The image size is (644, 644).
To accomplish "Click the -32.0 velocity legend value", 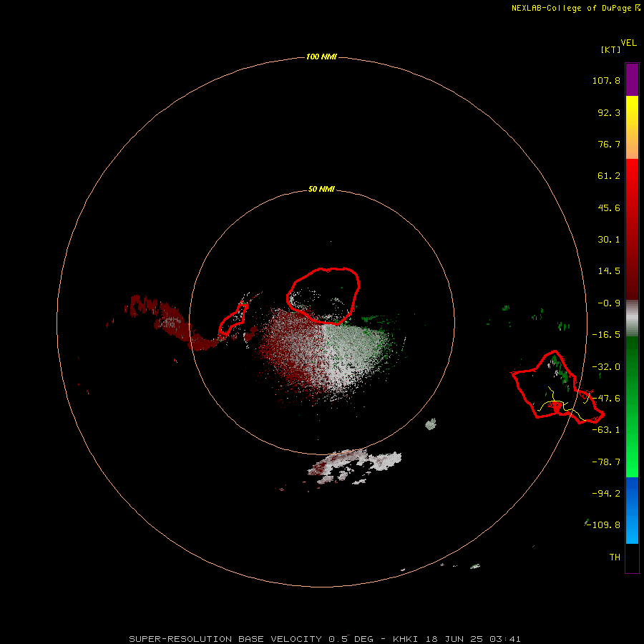I will [606, 367].
